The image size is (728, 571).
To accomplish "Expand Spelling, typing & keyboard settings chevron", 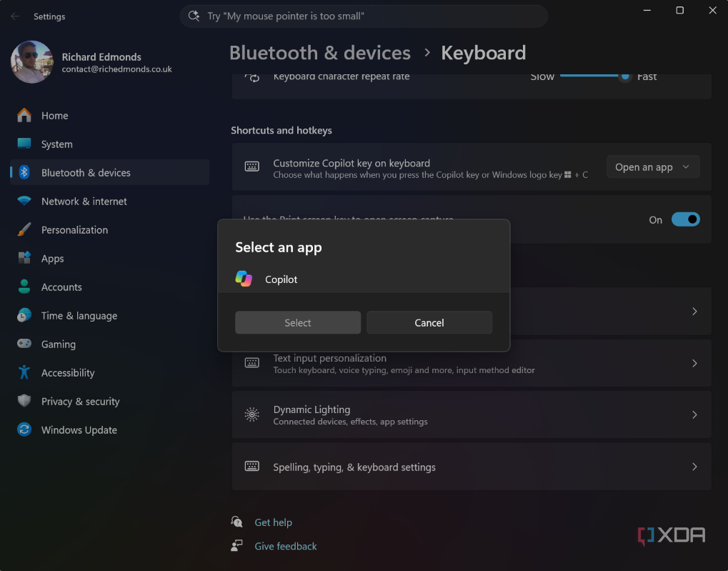I will click(694, 467).
